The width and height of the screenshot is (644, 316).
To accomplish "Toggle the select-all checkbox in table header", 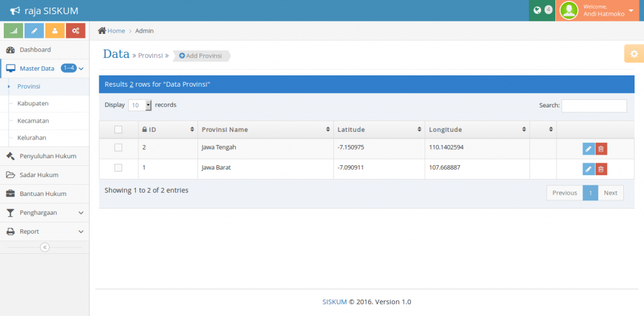I will 118,129.
